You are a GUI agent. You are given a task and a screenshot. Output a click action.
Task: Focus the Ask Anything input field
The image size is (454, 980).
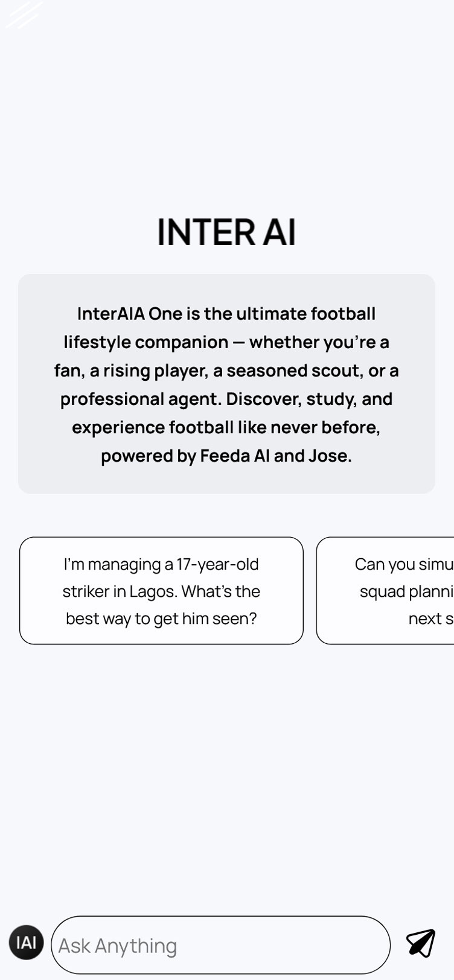[220, 945]
